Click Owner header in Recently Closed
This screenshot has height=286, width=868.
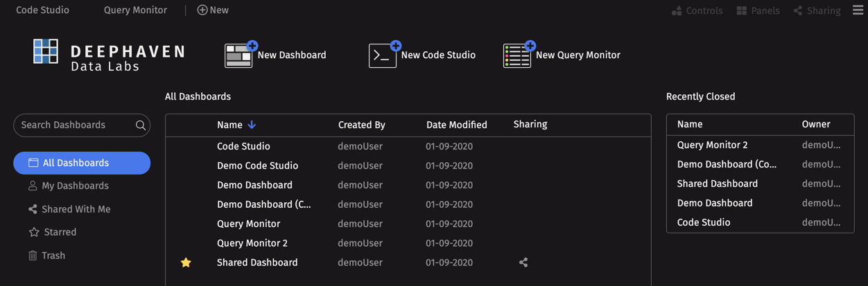tap(816, 124)
